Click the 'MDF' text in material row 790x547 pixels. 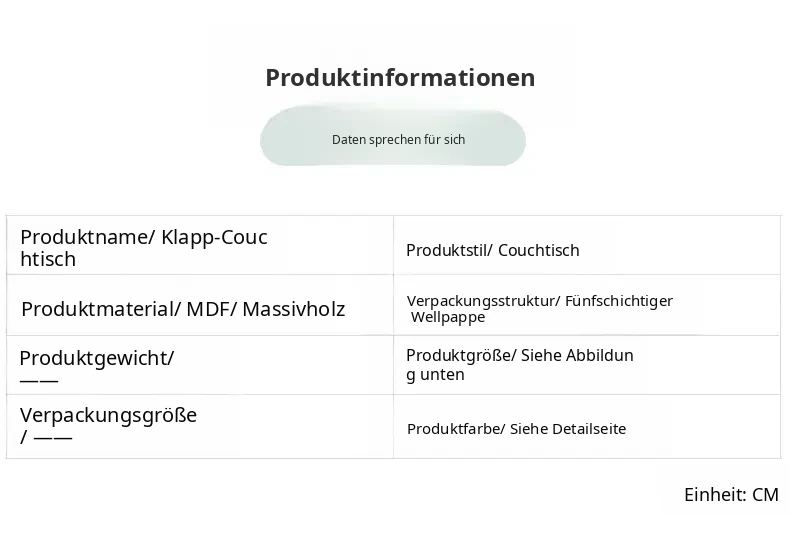click(x=208, y=309)
